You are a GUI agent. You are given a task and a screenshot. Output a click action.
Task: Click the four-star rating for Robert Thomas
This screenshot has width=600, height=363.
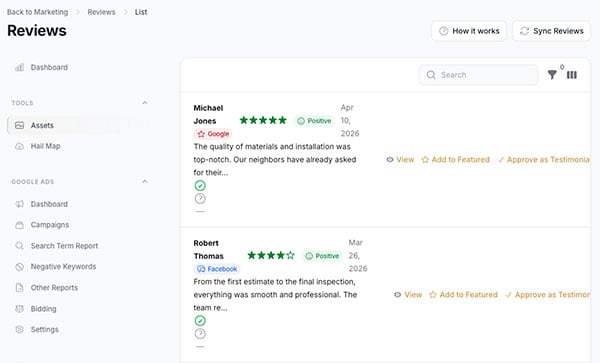[271, 256]
